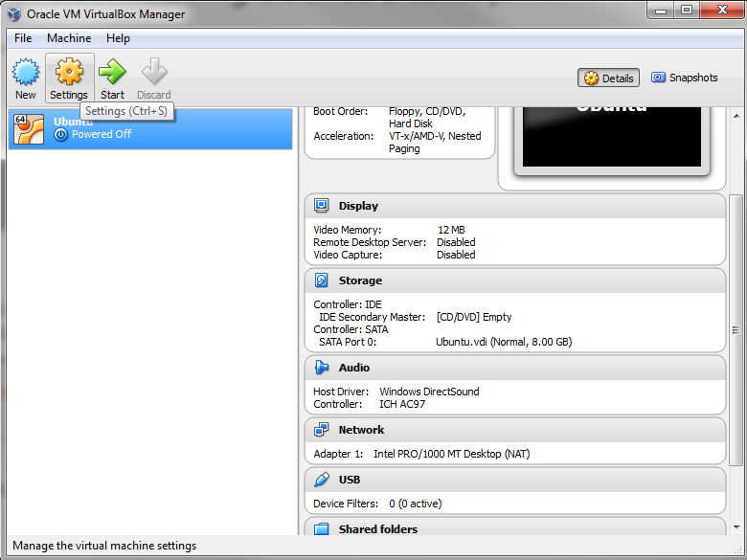This screenshot has width=747, height=560.
Task: Open the Help menu
Action: [118, 38]
